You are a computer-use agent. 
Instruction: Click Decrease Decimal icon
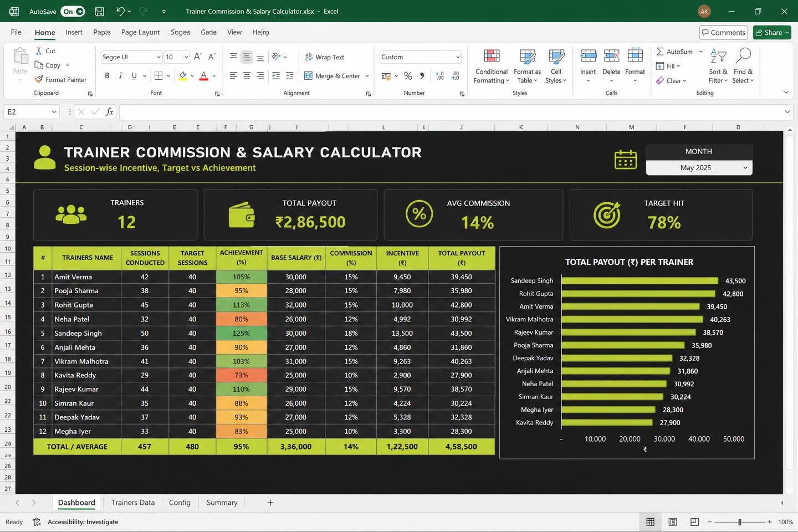pyautogui.click(x=456, y=76)
